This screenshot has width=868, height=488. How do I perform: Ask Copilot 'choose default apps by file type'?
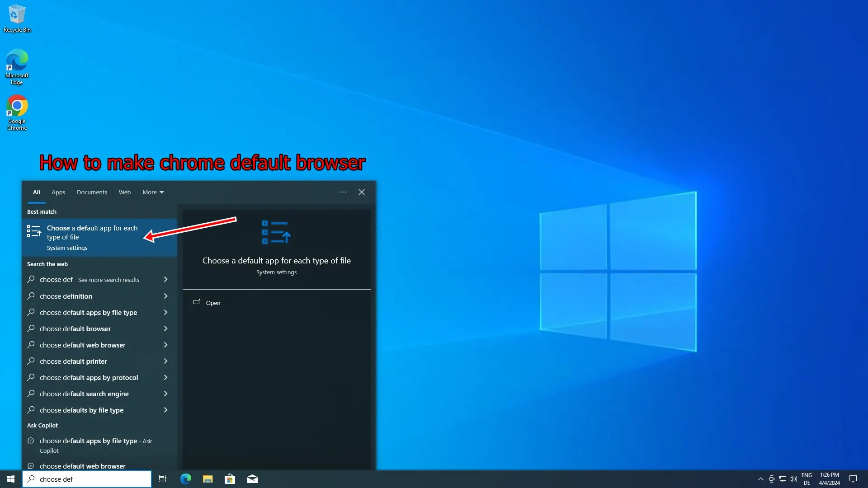click(99, 446)
